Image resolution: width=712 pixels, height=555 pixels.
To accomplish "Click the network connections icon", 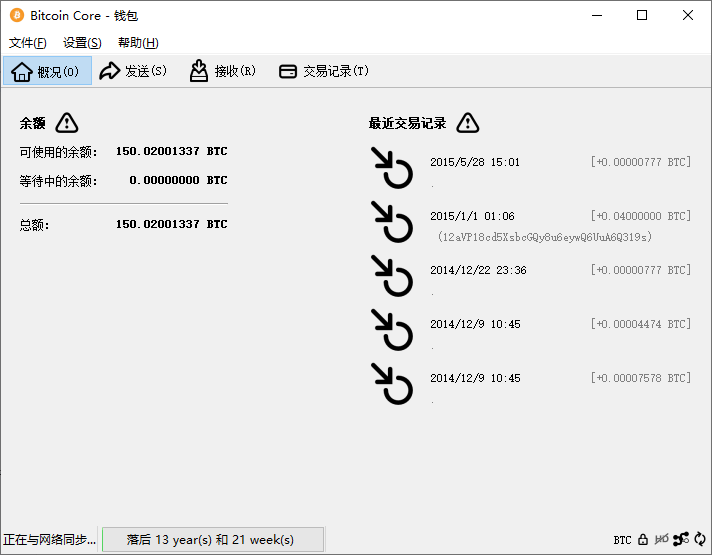I will tap(681, 540).
